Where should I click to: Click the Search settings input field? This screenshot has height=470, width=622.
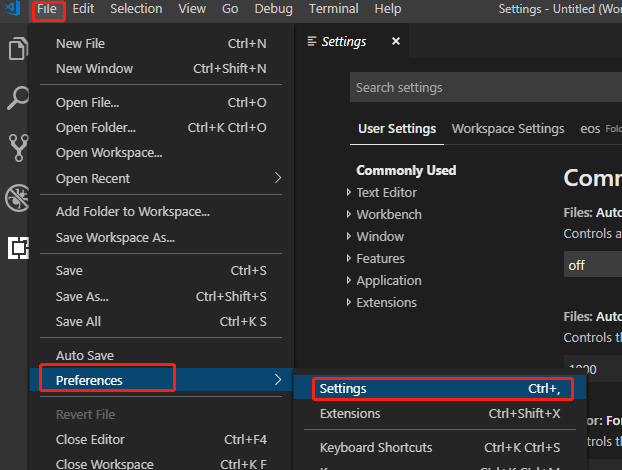(486, 87)
